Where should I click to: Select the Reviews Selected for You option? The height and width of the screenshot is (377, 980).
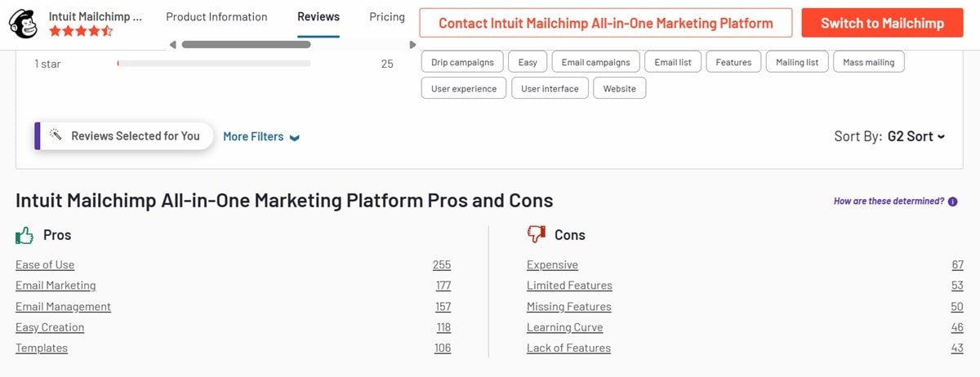[135, 136]
